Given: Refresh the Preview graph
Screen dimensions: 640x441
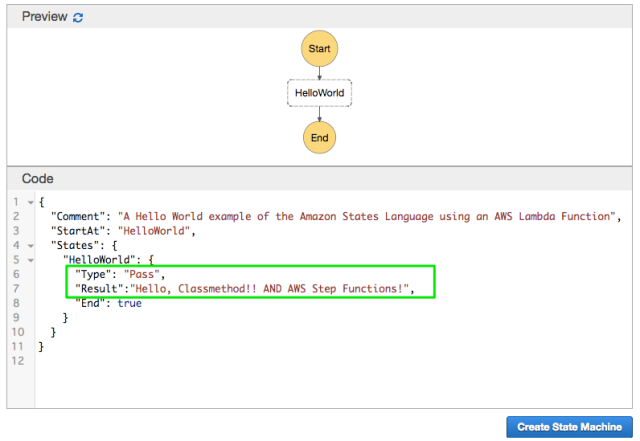Looking at the screenshot, I should (78, 17).
